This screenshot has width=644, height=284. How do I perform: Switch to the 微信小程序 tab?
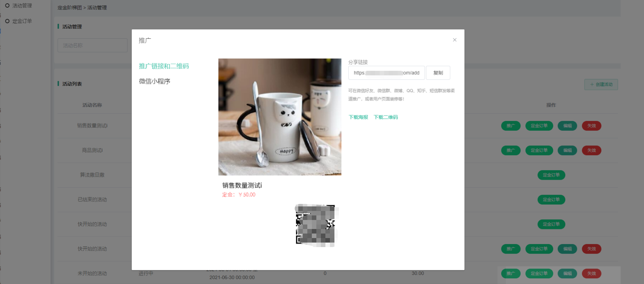click(154, 81)
